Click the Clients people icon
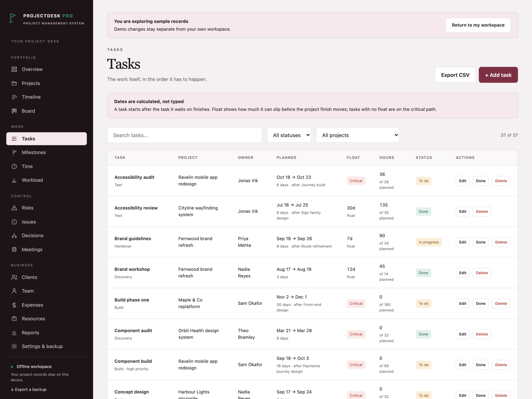The image size is (532, 399). point(14,277)
